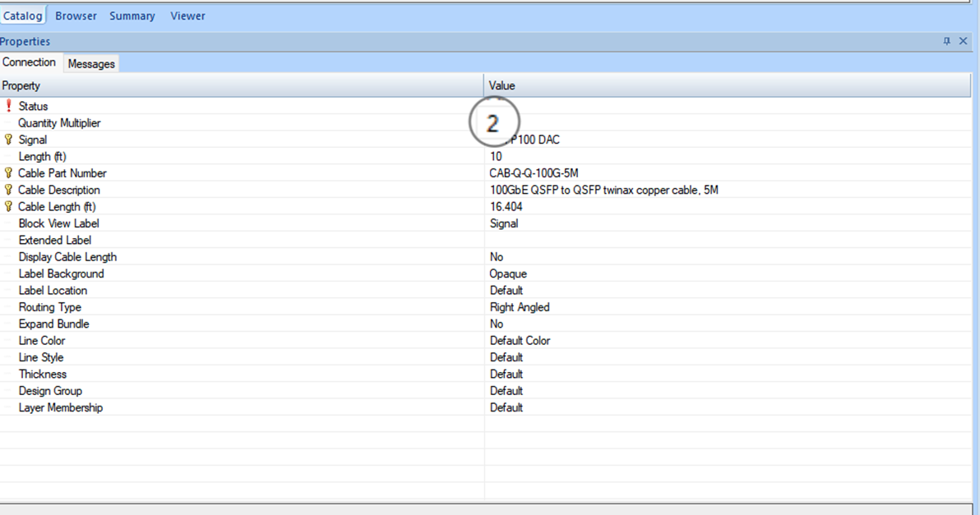
Task: Toggle Display Cable Length value No
Action: (497, 257)
